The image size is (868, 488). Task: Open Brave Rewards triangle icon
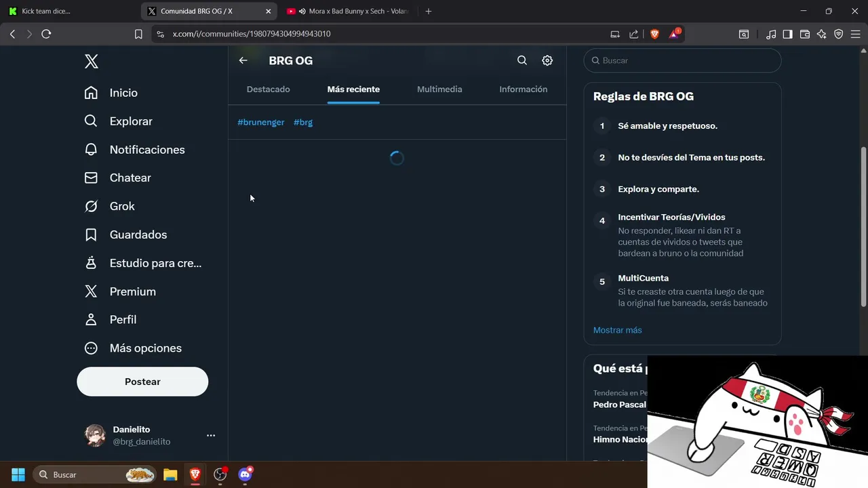675,34
